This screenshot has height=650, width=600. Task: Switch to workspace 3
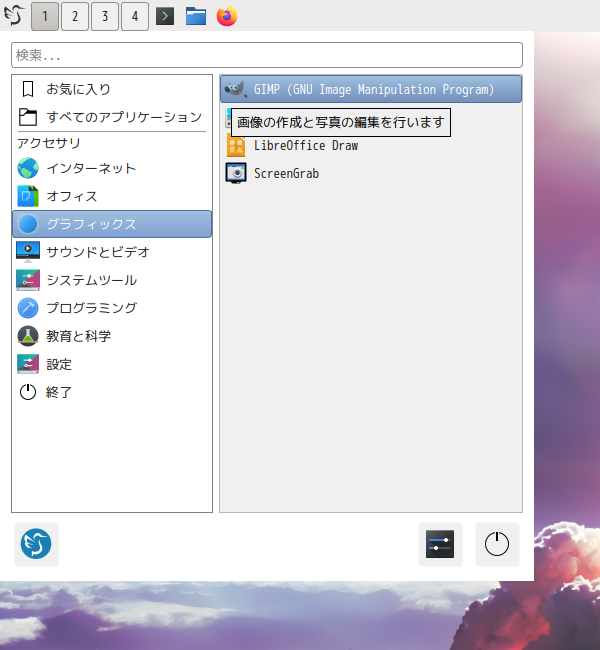tap(105, 16)
